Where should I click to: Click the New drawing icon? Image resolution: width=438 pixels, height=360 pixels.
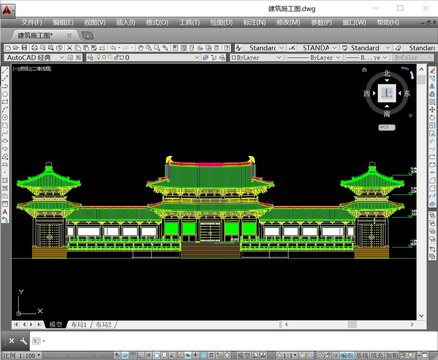coord(8,48)
